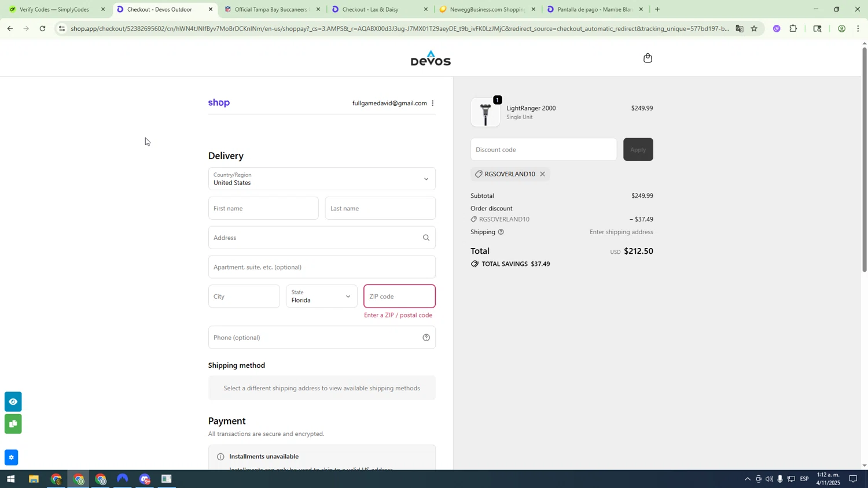Click fullgamedavid@gmail.com account email
868x488 pixels.
click(x=389, y=103)
